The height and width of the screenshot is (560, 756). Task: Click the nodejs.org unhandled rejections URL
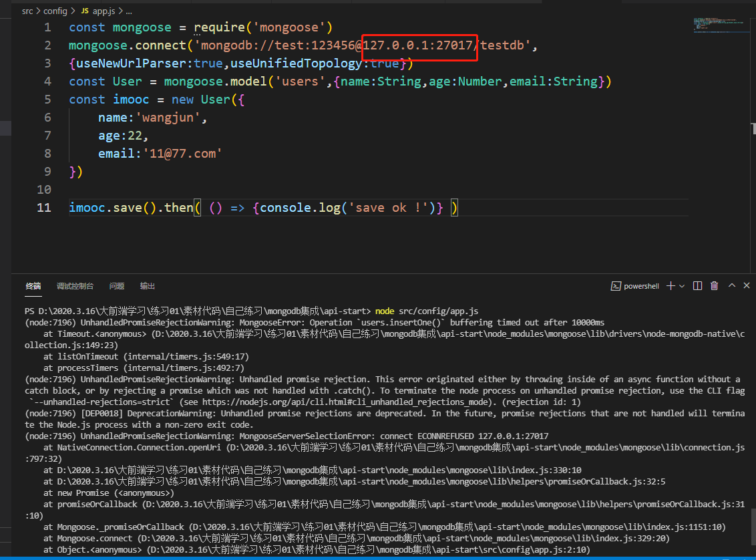pos(348,402)
